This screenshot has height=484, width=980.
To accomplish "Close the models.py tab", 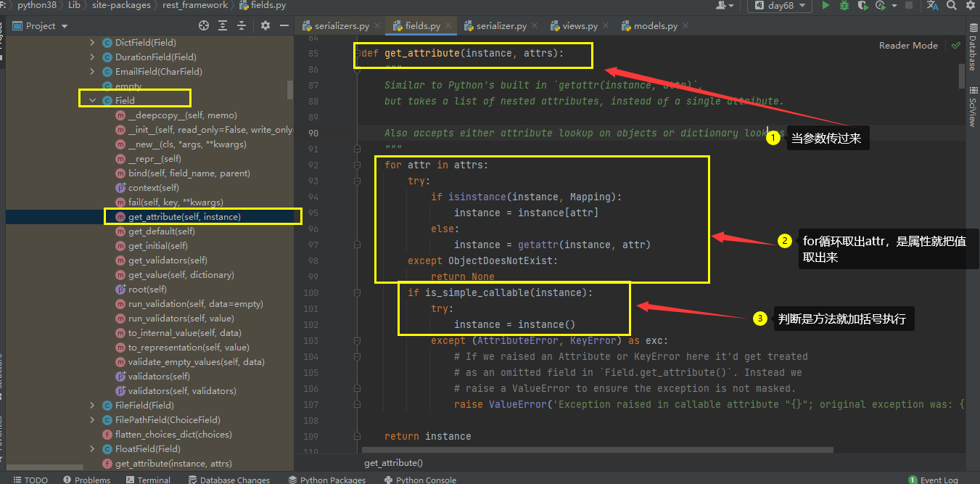I will [685, 26].
